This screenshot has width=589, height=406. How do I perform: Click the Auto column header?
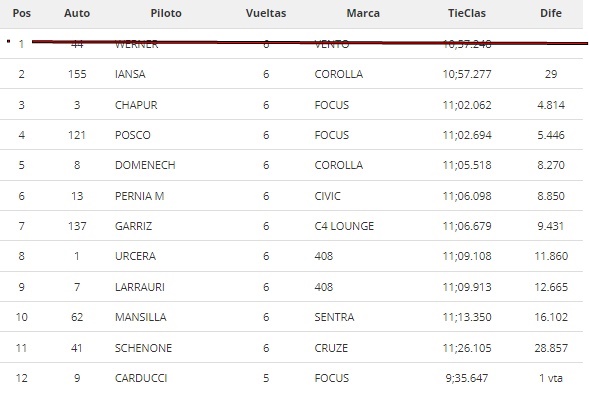[x=77, y=13]
